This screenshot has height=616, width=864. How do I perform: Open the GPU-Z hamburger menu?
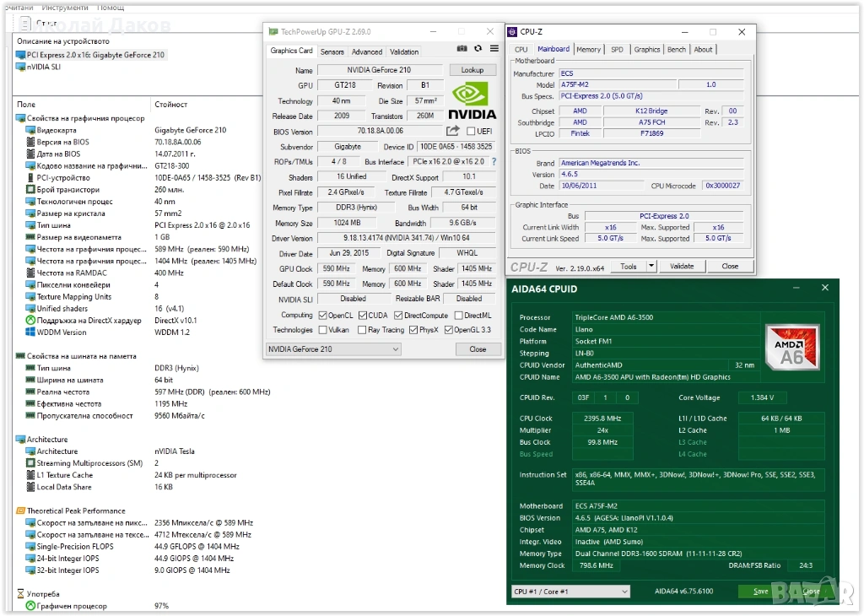[x=492, y=50]
